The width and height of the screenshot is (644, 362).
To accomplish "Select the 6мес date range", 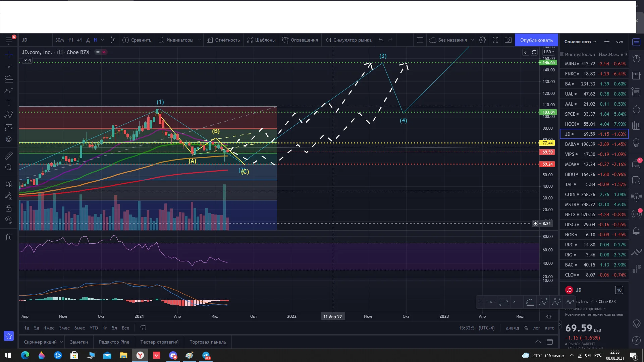I will pos(79,328).
